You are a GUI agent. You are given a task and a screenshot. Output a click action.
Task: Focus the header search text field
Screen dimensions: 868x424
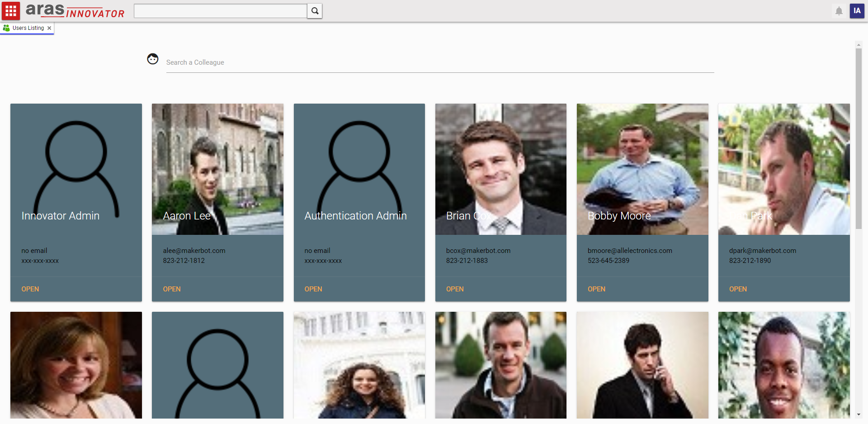tap(221, 11)
